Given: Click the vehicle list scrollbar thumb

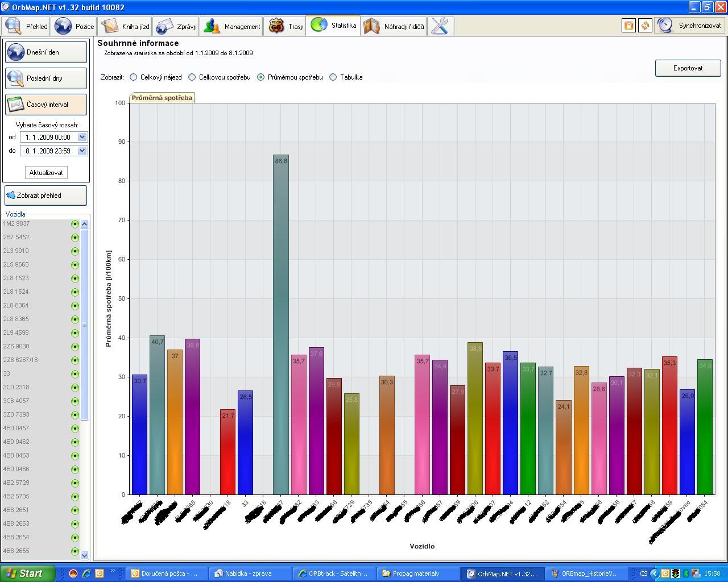Looking at the screenshot, I should [x=85, y=325].
